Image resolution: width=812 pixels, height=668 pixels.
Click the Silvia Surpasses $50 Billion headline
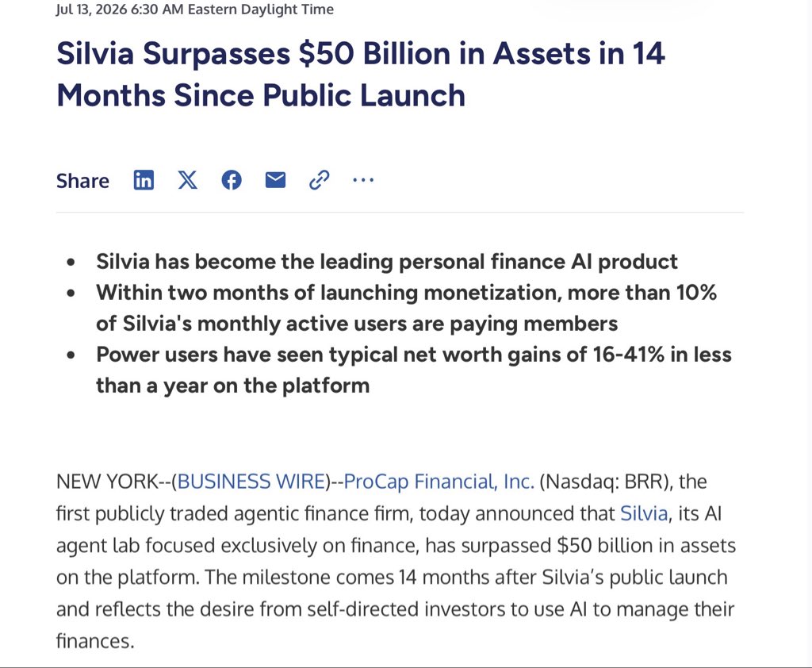361,74
